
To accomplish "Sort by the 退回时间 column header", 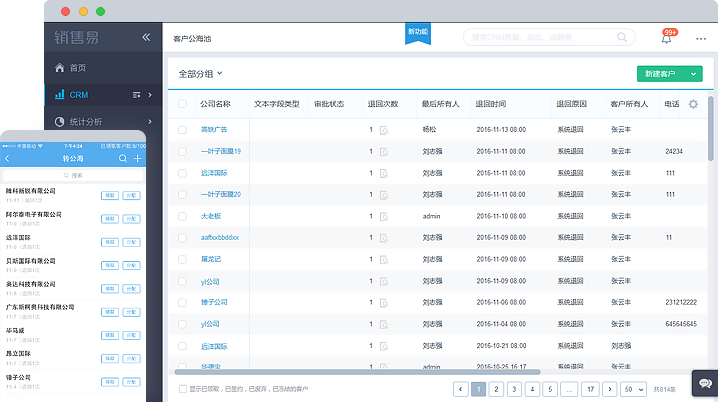I will pyautogui.click(x=490, y=104).
